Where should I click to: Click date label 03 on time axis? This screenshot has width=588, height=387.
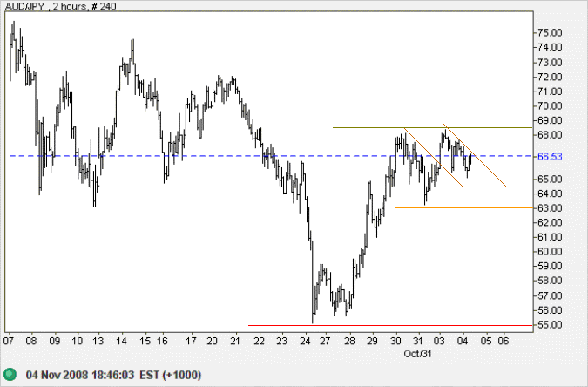coord(439,341)
